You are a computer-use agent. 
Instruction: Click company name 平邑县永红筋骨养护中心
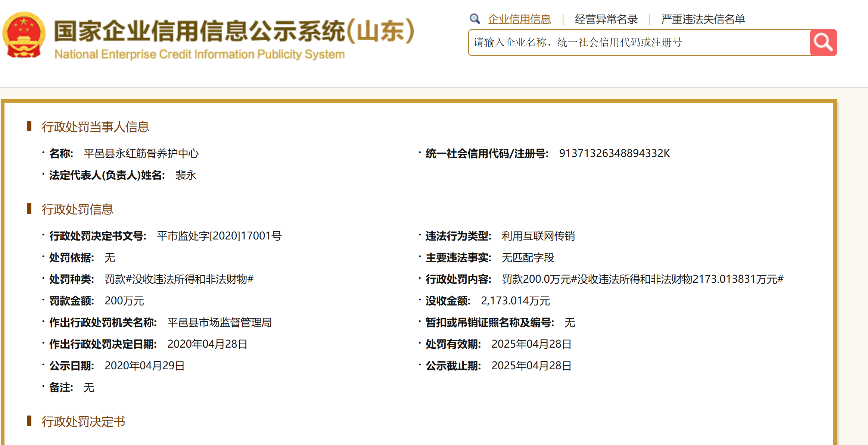[x=141, y=153]
